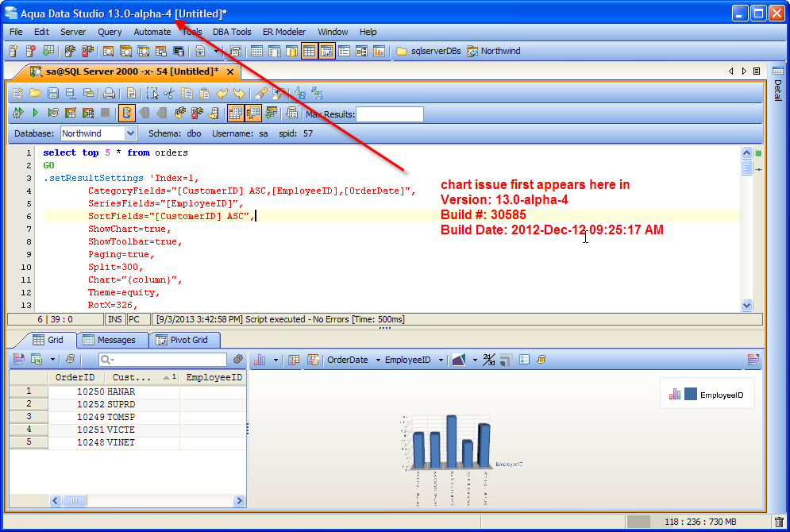The height and width of the screenshot is (532, 790).
Task: Expand the main toolbar script dropdown arrow
Action: click(x=216, y=51)
